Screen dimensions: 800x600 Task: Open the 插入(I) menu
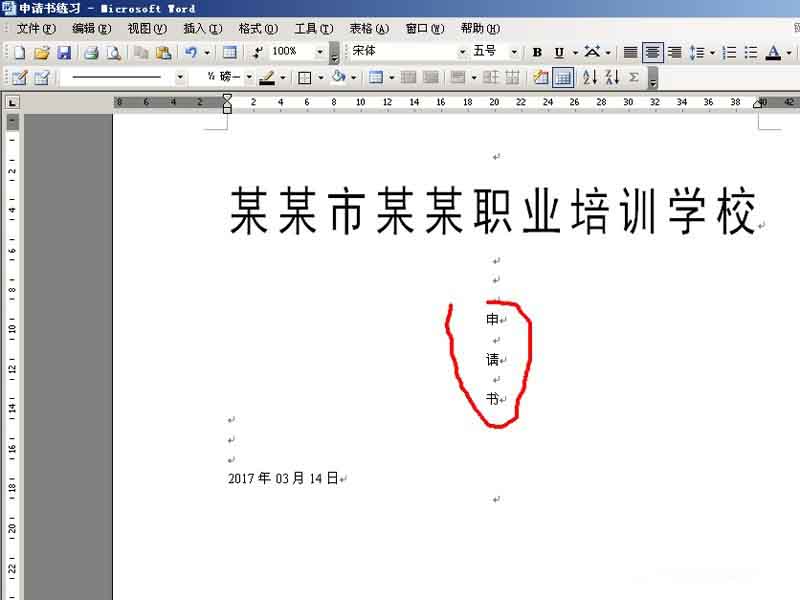203,29
